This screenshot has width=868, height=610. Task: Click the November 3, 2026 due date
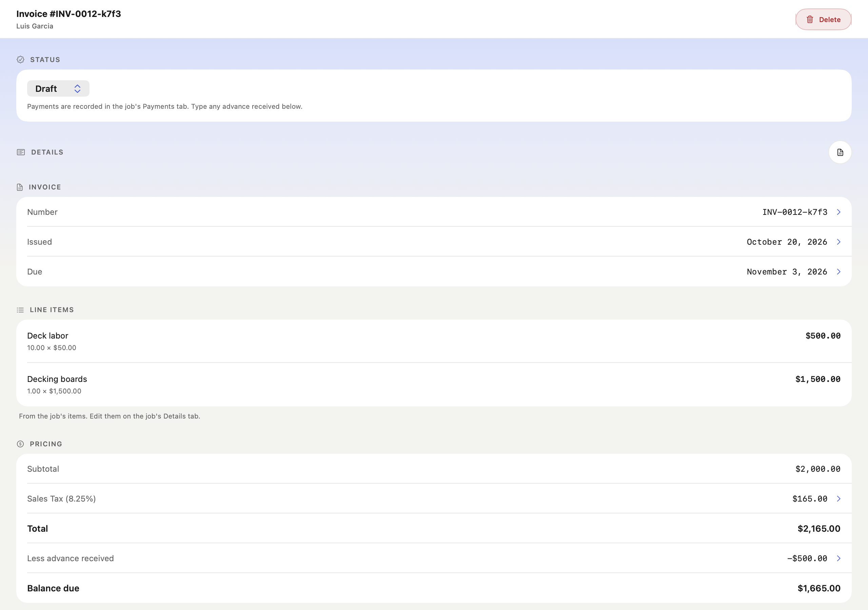click(787, 272)
